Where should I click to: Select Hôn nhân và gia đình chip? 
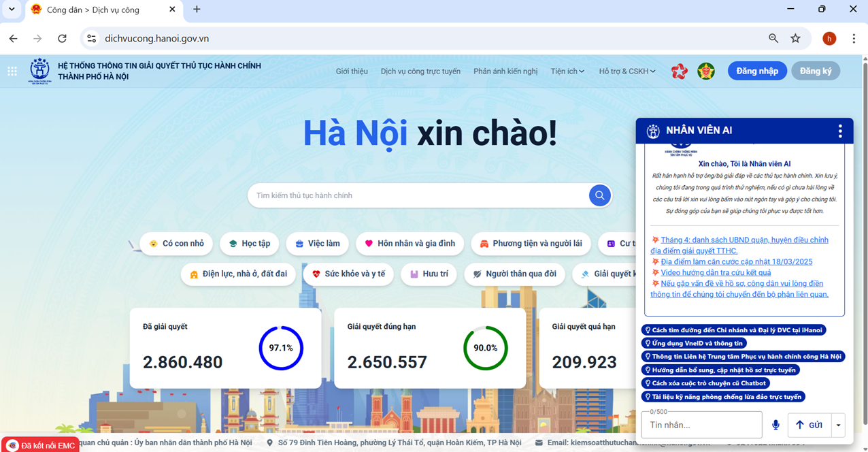pos(410,244)
